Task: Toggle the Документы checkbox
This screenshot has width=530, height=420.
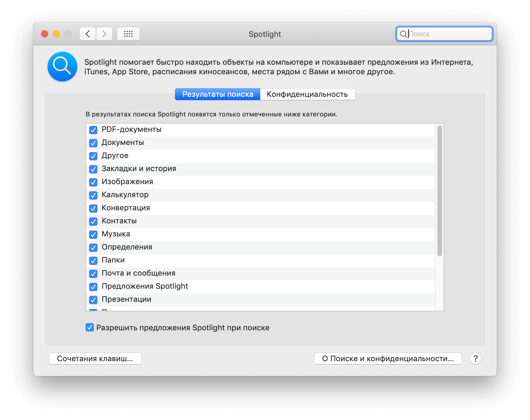Action: point(93,143)
